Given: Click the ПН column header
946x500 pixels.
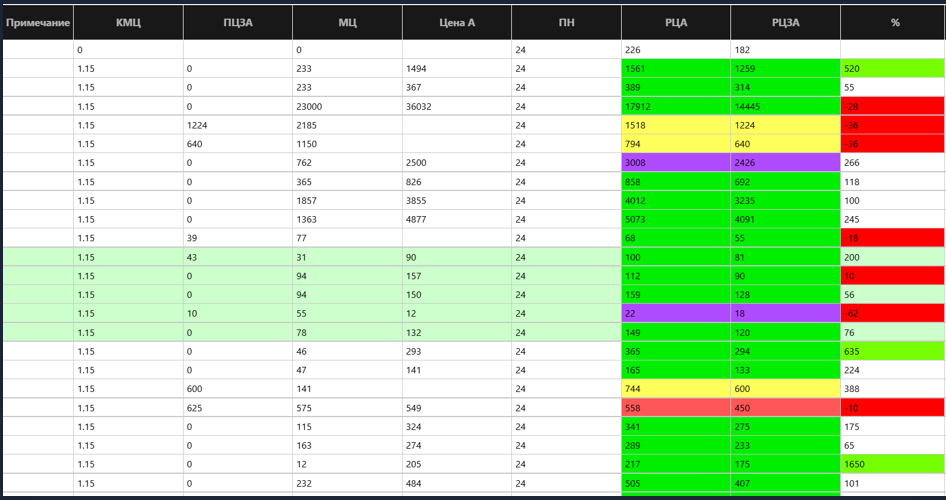Looking at the screenshot, I should (x=566, y=22).
